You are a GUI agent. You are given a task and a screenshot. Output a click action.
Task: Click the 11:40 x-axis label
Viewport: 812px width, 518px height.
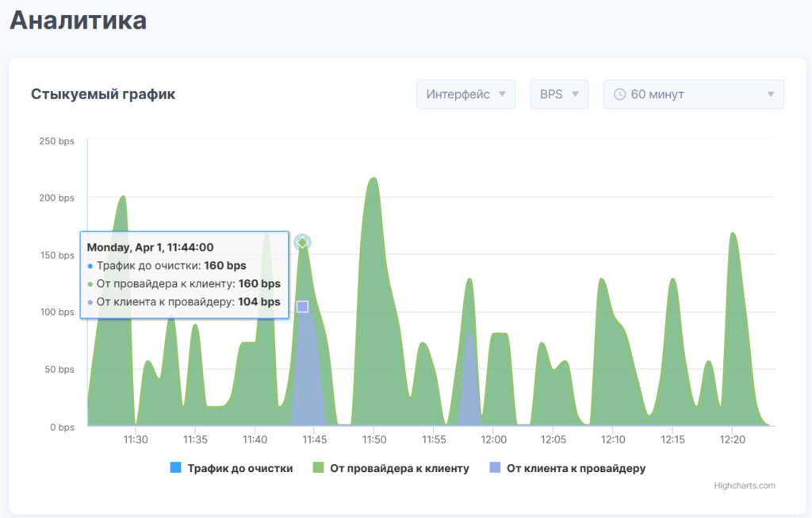click(255, 439)
